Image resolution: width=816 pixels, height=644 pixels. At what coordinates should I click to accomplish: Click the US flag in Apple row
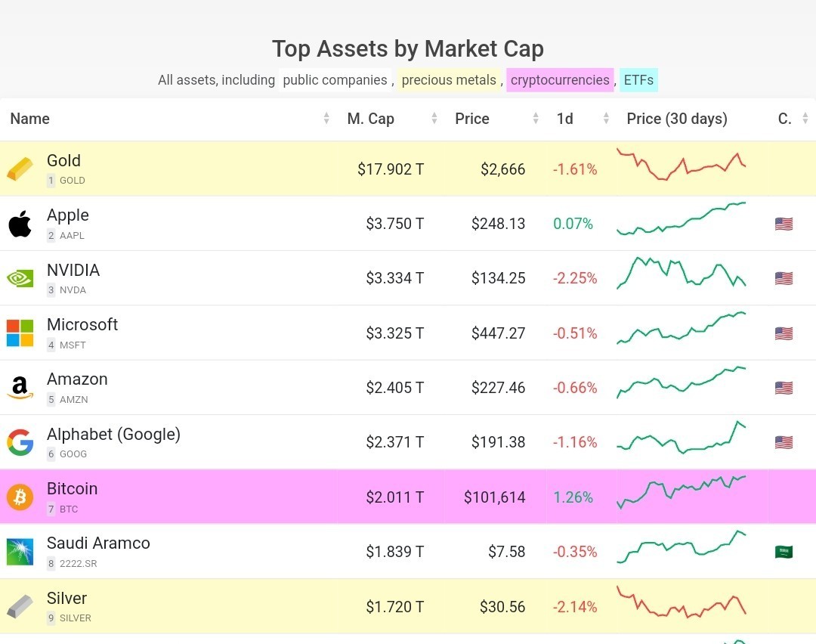[784, 224]
